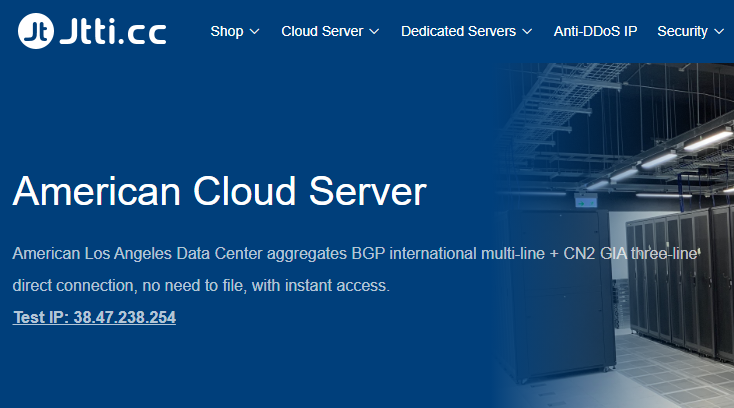Open the Security menu

click(x=682, y=31)
